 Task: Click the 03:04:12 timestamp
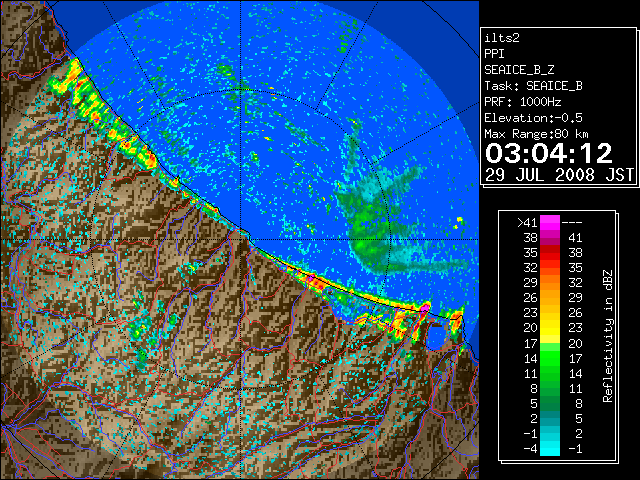549,153
